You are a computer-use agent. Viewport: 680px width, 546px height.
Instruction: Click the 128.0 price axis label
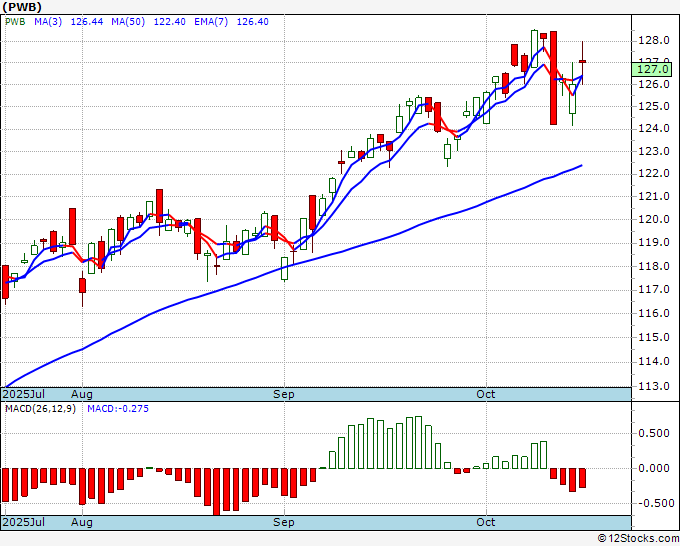point(654,41)
